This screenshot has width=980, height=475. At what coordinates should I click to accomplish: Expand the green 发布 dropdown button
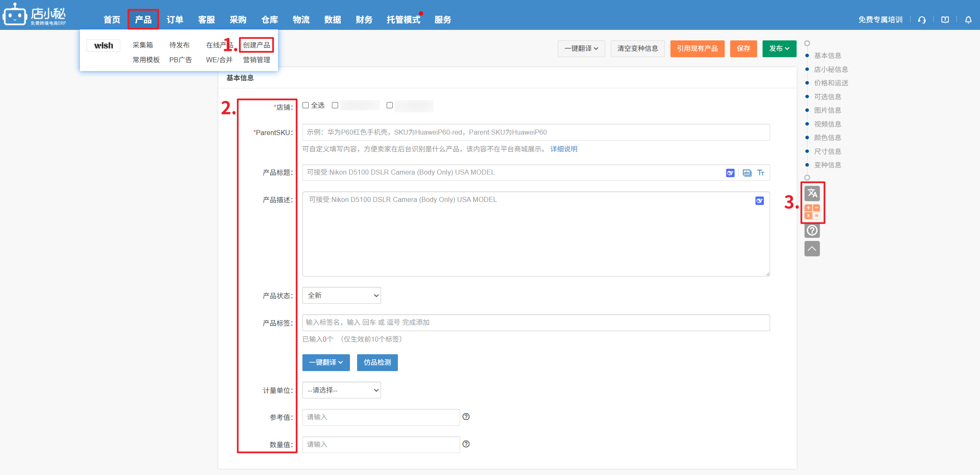(x=779, y=48)
